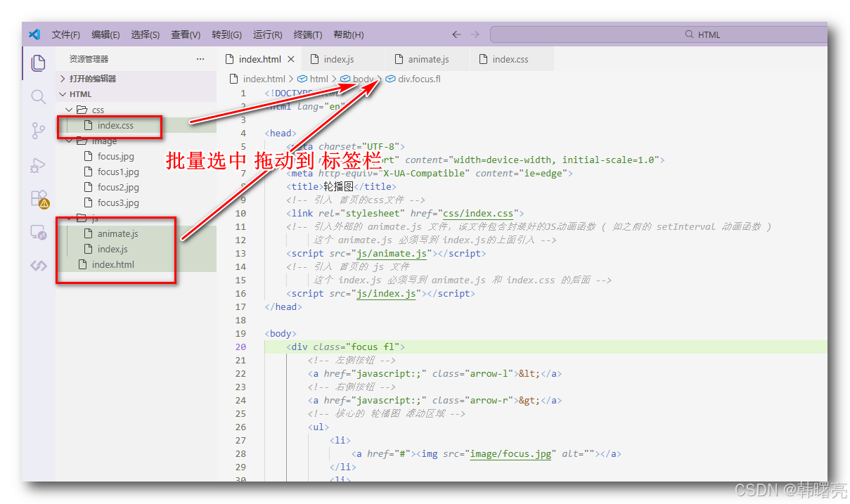Screen dimensions: 850x504
Task: Select focus1.jpg in the explorer tree
Action: 136,172
